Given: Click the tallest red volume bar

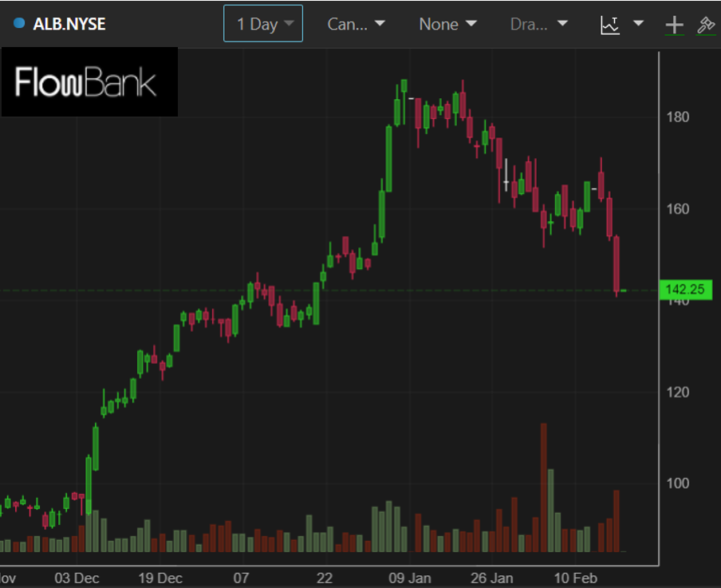Looking at the screenshot, I should [x=543, y=487].
